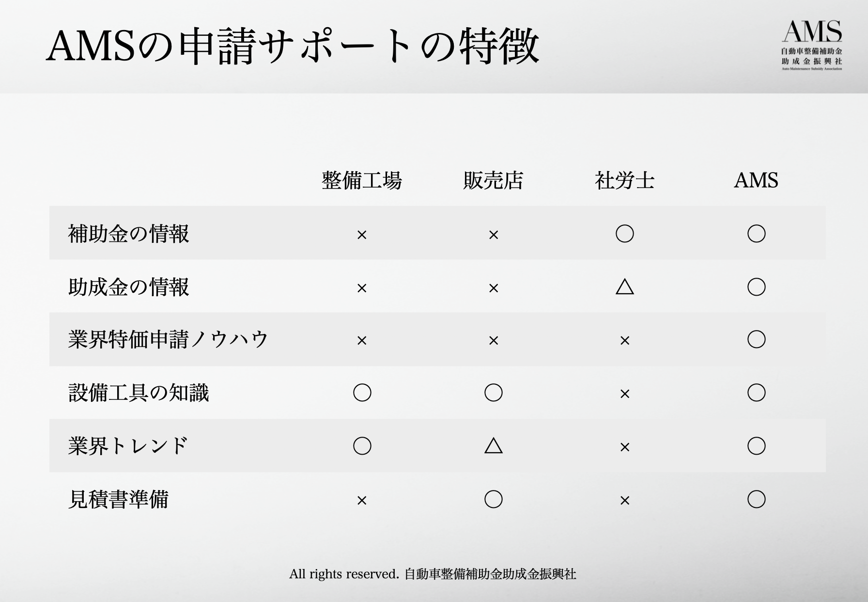Click the triangle mark in the 業界トレンド row
This screenshot has width=868, height=602.
[493, 445]
